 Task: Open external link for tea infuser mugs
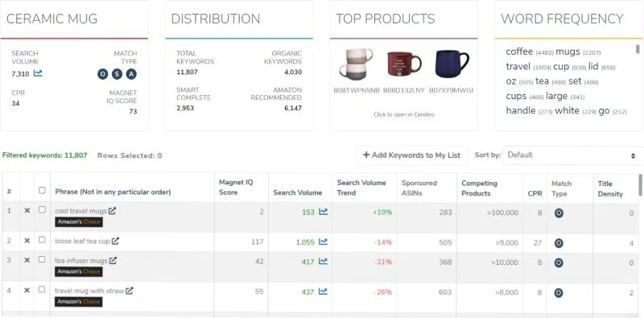tap(113, 261)
